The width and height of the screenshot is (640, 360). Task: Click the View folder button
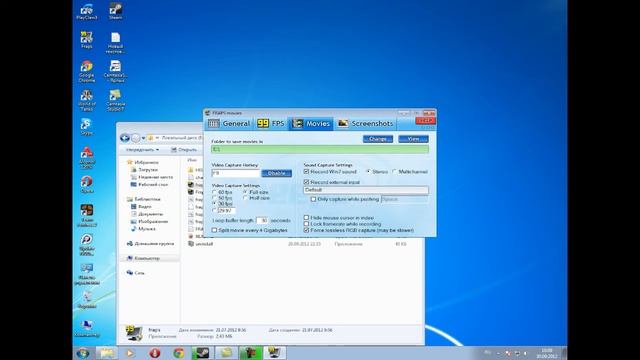(x=413, y=139)
